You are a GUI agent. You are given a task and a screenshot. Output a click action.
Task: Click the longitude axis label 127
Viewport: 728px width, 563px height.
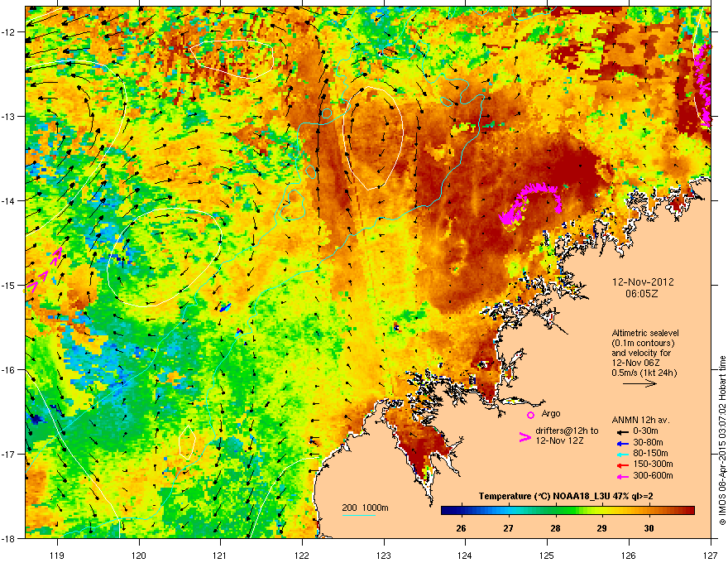[711, 555]
